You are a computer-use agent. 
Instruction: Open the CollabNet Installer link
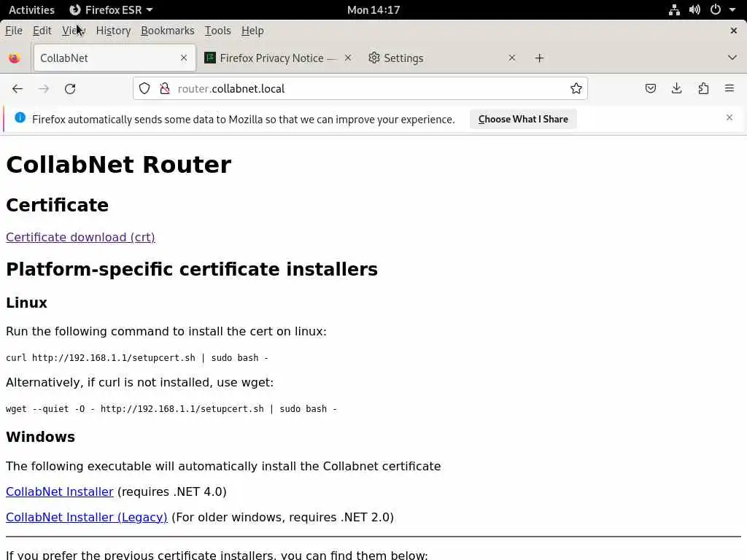point(60,491)
